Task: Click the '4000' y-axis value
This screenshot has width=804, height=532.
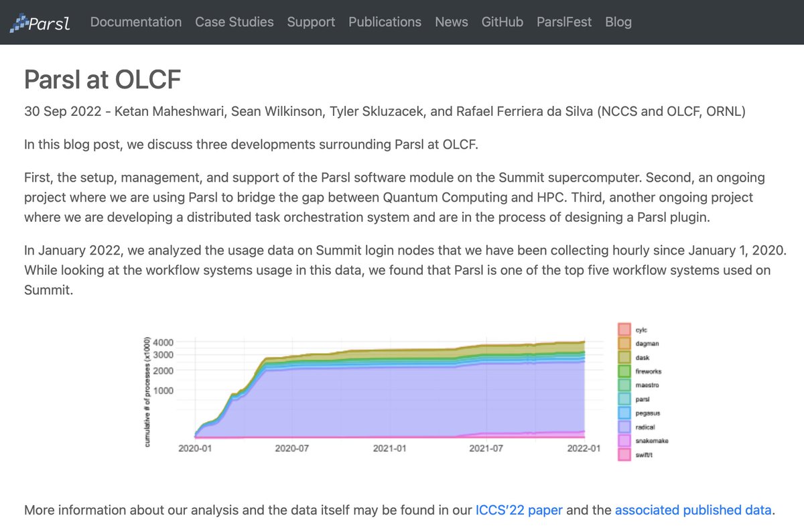Action: click(x=164, y=342)
